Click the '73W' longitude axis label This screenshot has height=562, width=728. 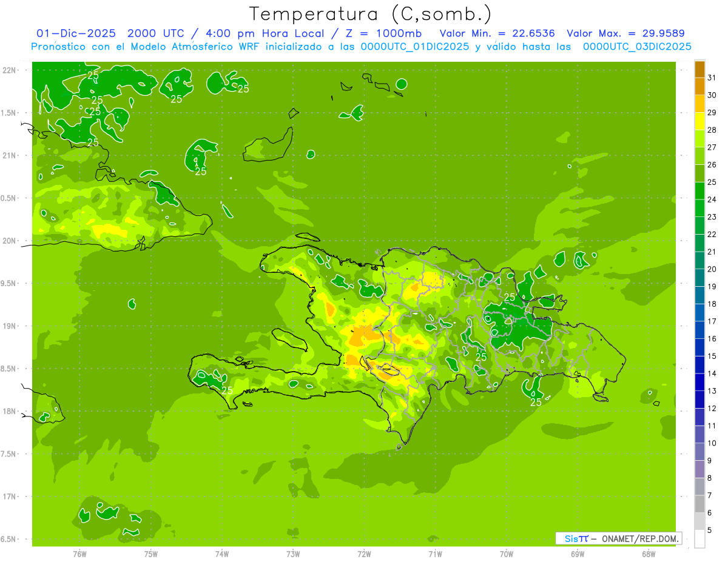293,554
